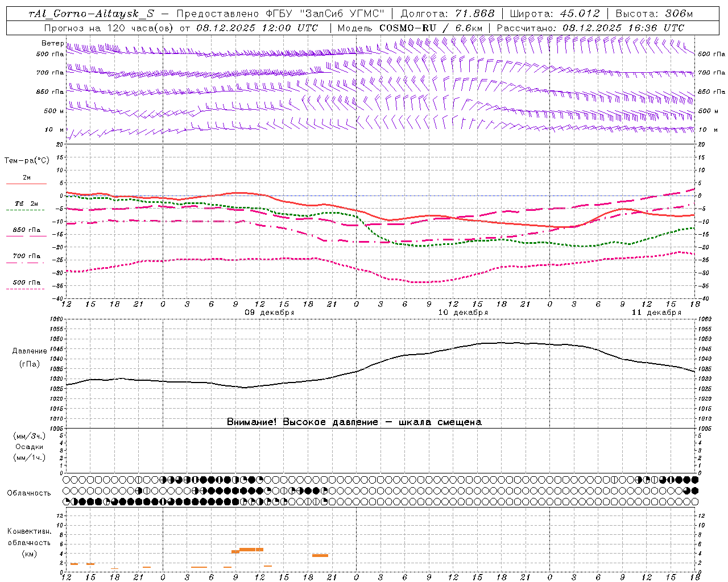
Task: Click the "Конвективн." convective cloud label
Action: (30, 531)
